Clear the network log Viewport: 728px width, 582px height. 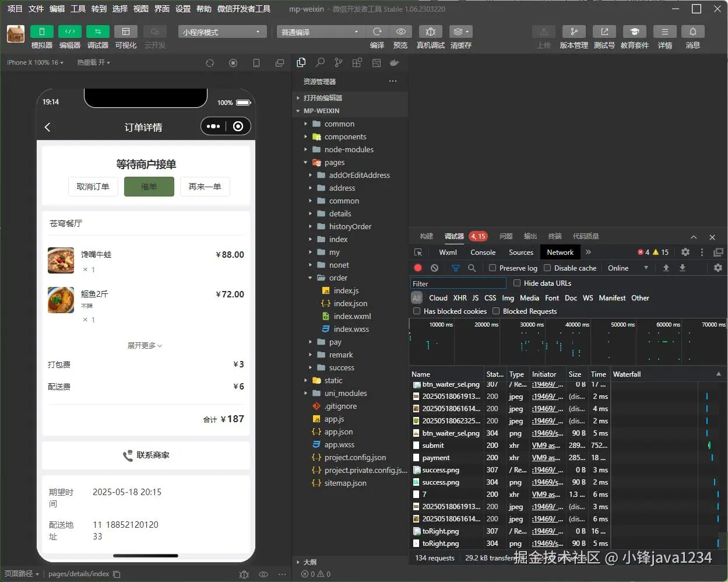pyautogui.click(x=434, y=268)
